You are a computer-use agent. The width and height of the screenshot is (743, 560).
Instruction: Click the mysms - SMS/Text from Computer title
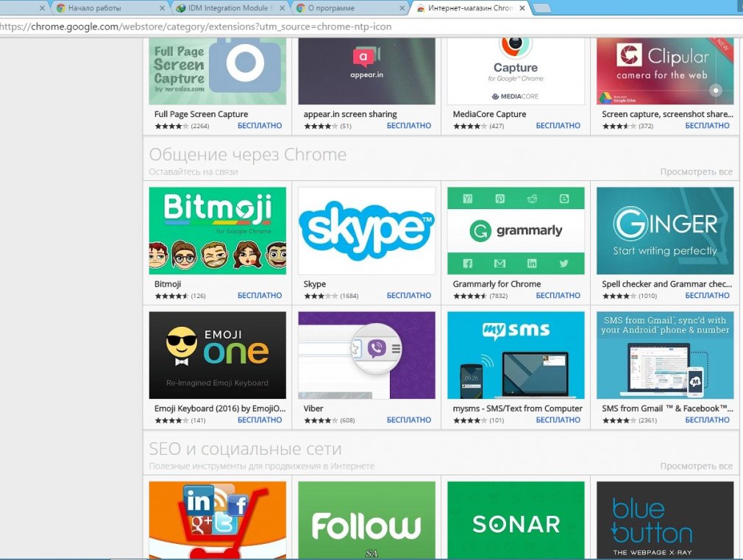[x=517, y=408]
